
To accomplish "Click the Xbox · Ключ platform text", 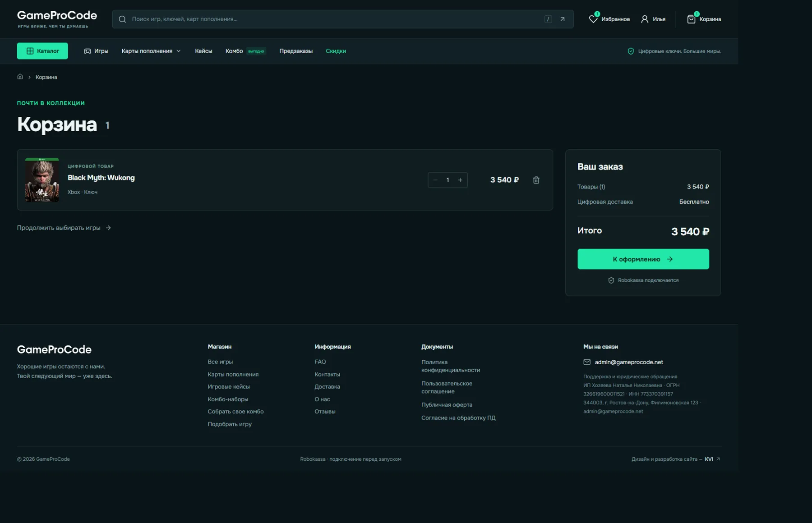I will [83, 192].
